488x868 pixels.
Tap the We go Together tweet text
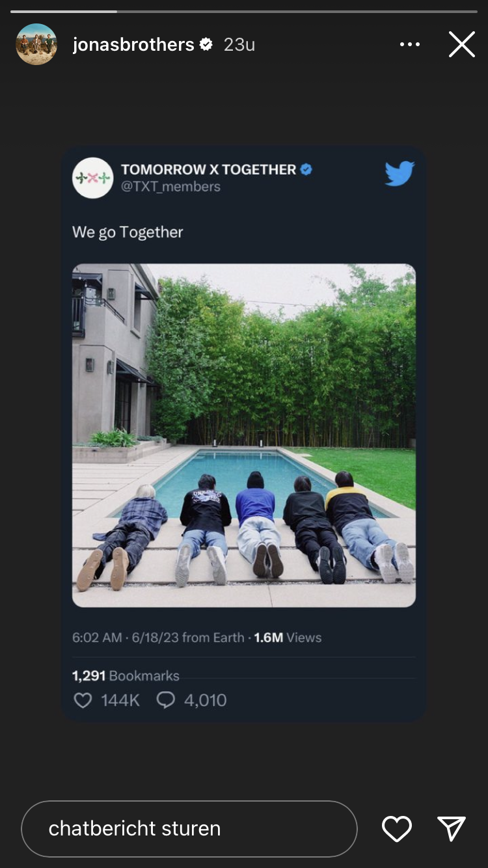click(x=128, y=232)
